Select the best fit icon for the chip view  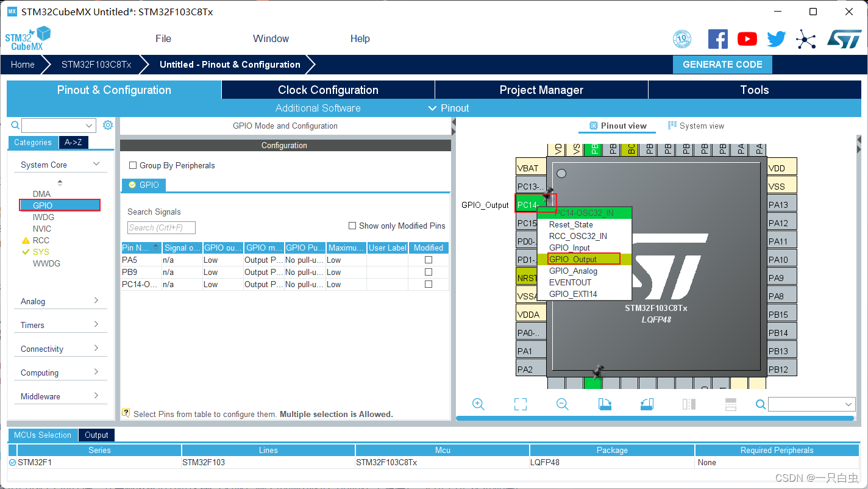[x=520, y=404]
